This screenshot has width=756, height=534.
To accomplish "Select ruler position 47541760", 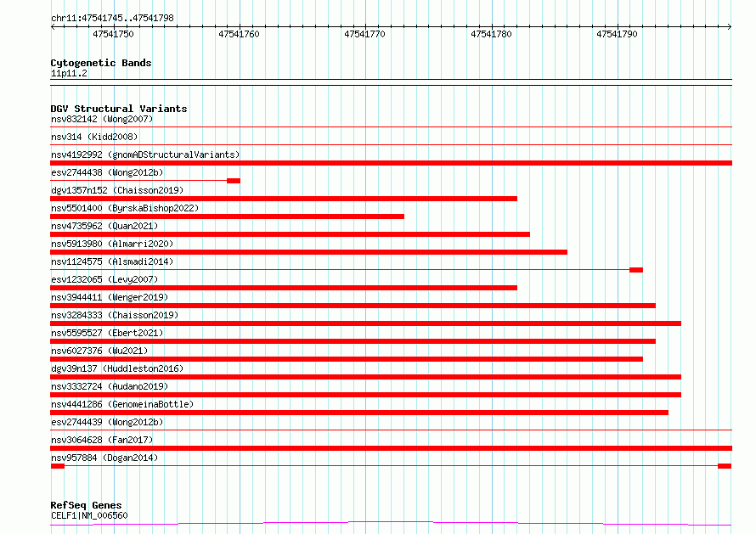I will point(240,34).
